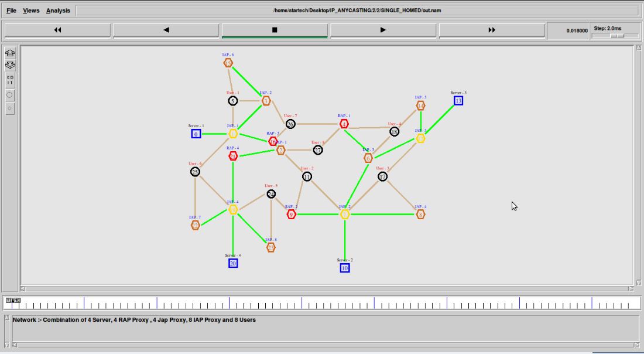
Task: Click the zoom out arrow icon
Action: pos(10,65)
